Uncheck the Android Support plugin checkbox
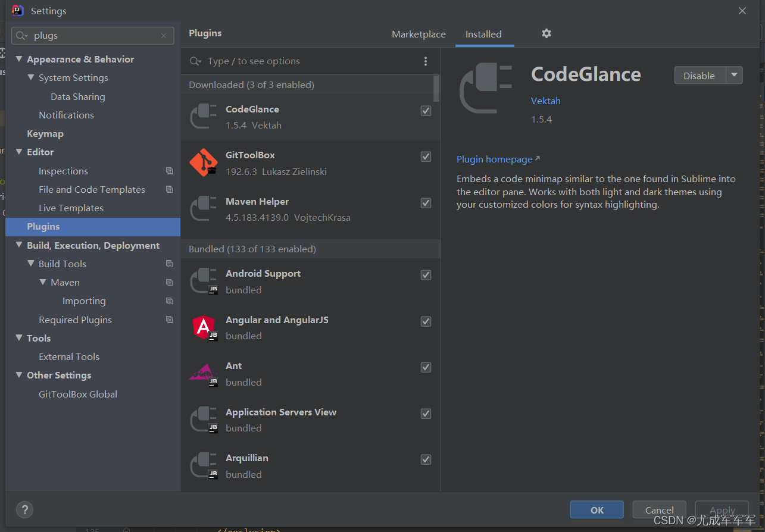Image resolution: width=765 pixels, height=532 pixels. (426, 275)
